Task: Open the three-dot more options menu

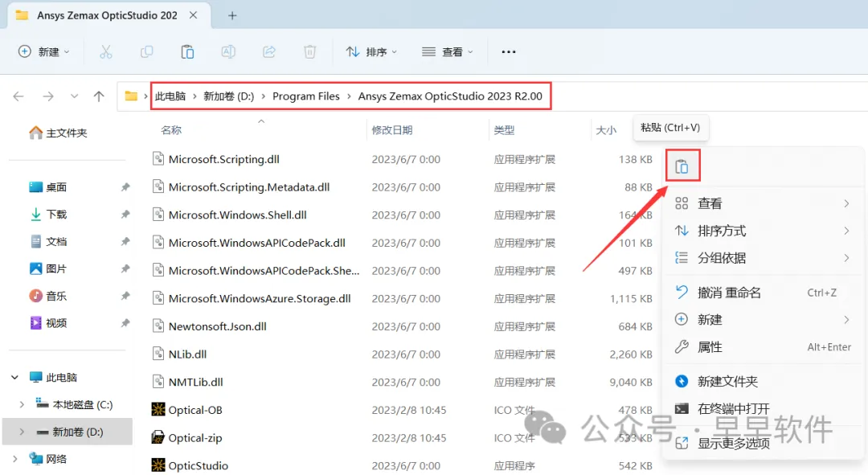Action: click(509, 52)
